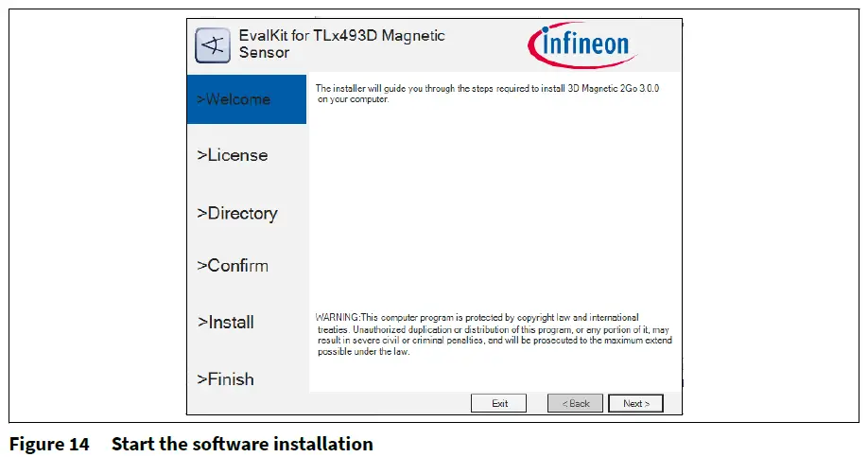
Task: Click the Infineon logo
Action: point(582,44)
